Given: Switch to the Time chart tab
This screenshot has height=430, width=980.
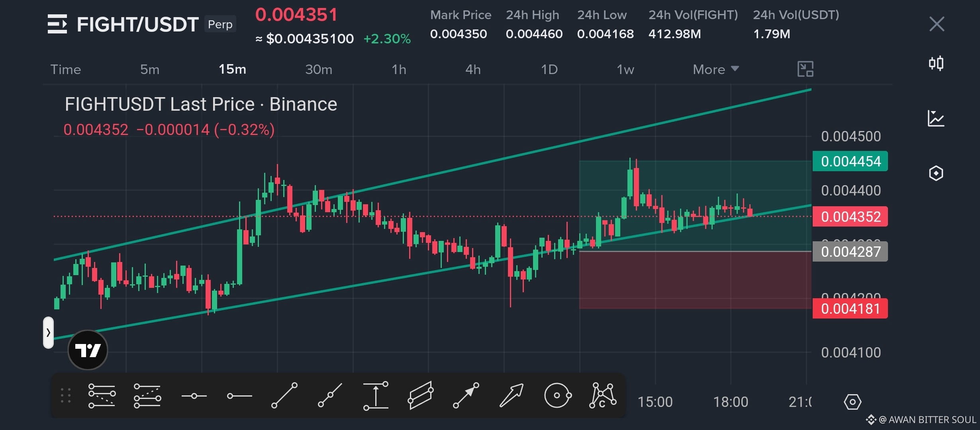Looking at the screenshot, I should tap(66, 69).
